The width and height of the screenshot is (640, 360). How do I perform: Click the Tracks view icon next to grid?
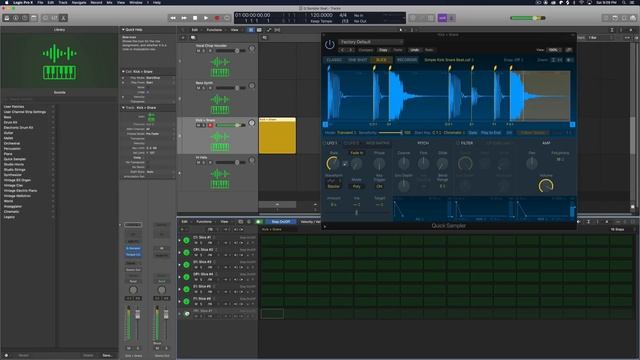point(259,30)
